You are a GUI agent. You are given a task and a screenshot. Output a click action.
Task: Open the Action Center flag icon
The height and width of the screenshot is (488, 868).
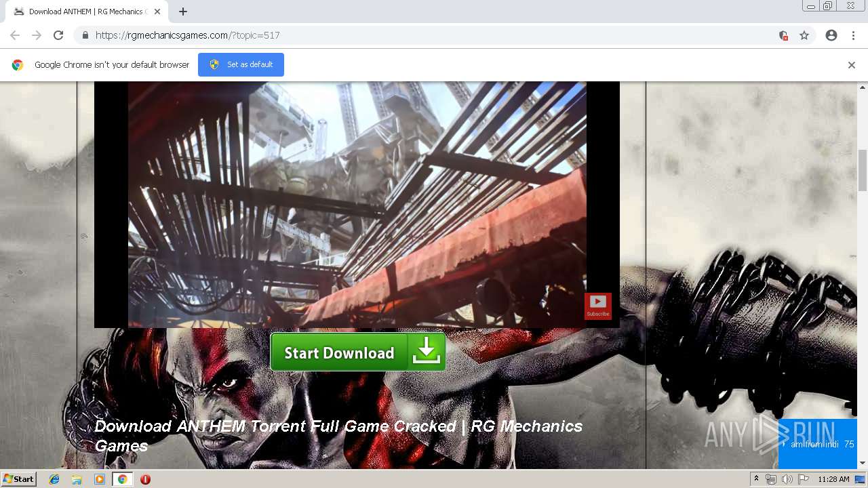click(x=804, y=479)
